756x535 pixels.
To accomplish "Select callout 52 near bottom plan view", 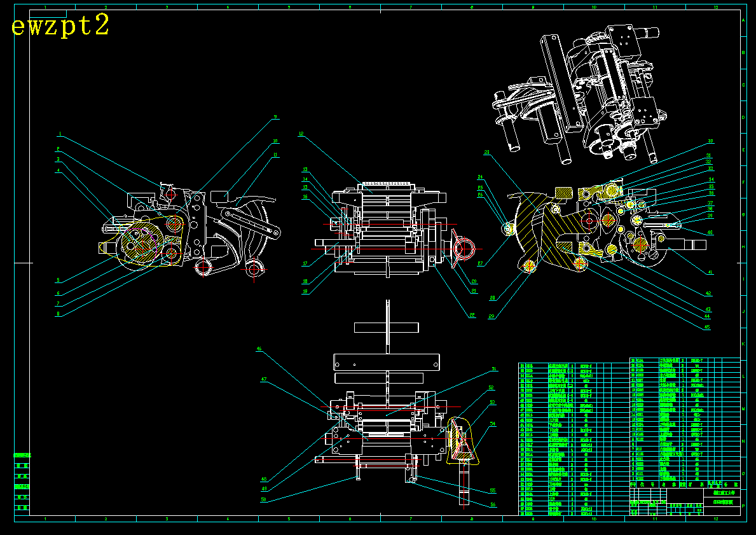I will click(x=491, y=387).
